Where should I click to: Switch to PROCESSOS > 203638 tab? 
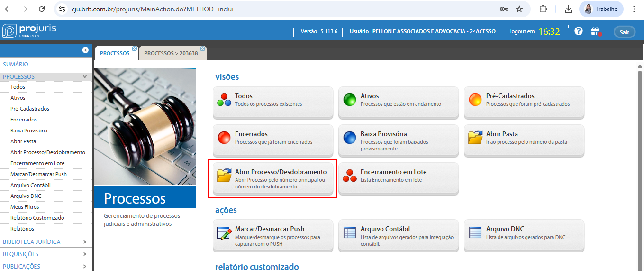[x=171, y=53]
